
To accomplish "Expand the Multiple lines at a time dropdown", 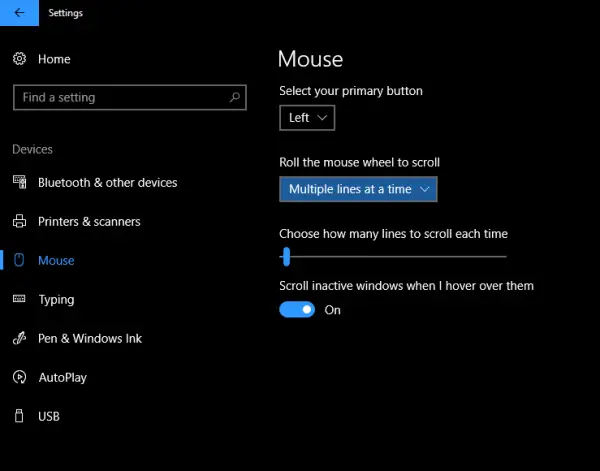I will coord(358,189).
